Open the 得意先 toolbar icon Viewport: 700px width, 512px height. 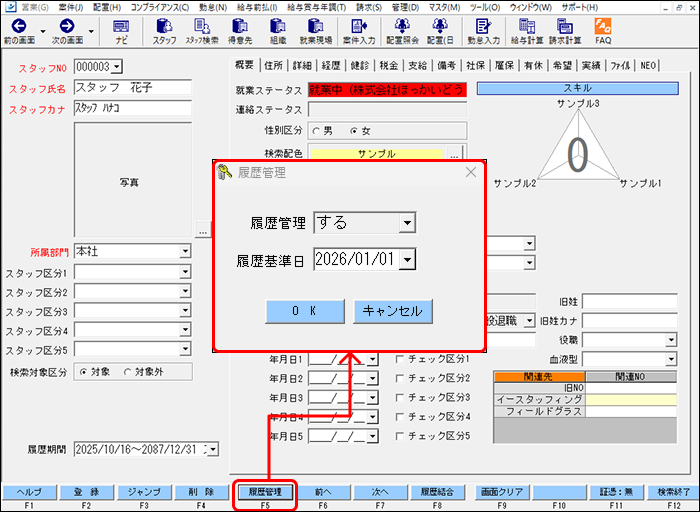coord(240,31)
